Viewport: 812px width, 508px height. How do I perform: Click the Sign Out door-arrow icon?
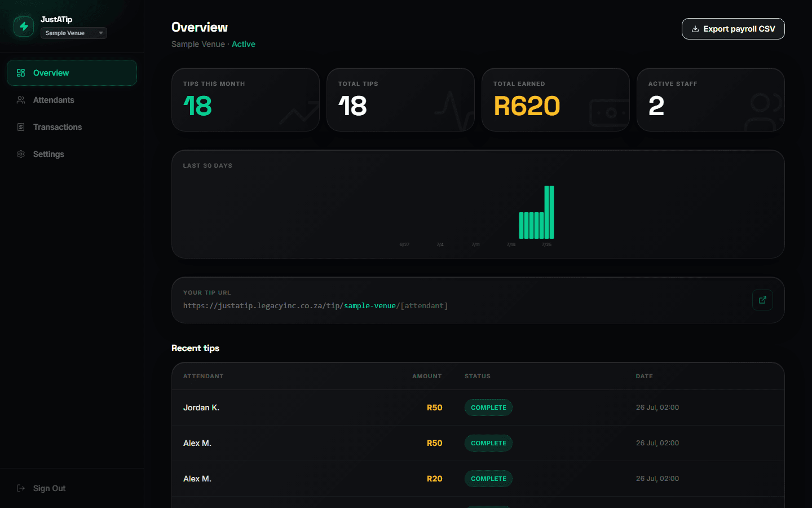coord(21,488)
